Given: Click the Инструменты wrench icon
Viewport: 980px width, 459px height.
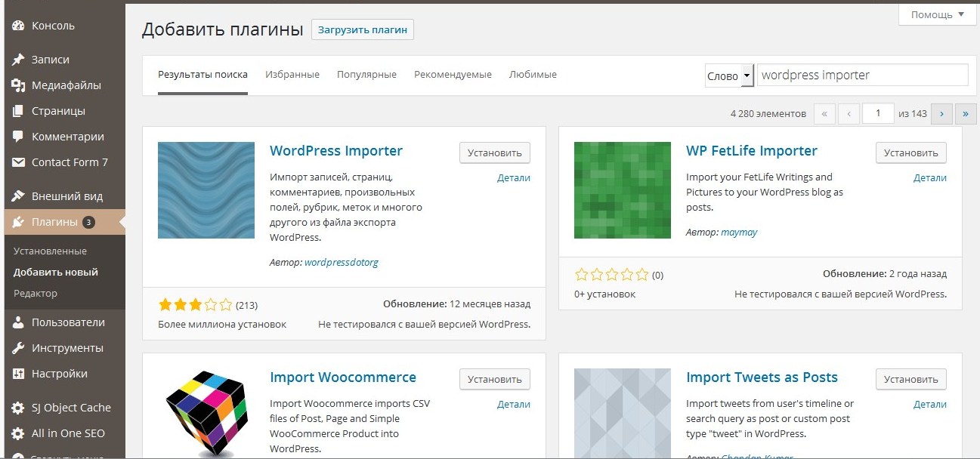Looking at the screenshot, I should [x=18, y=348].
